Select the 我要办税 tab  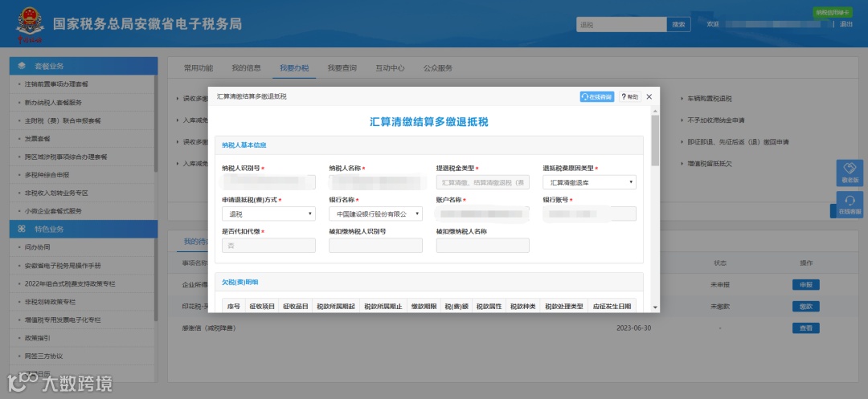click(294, 68)
